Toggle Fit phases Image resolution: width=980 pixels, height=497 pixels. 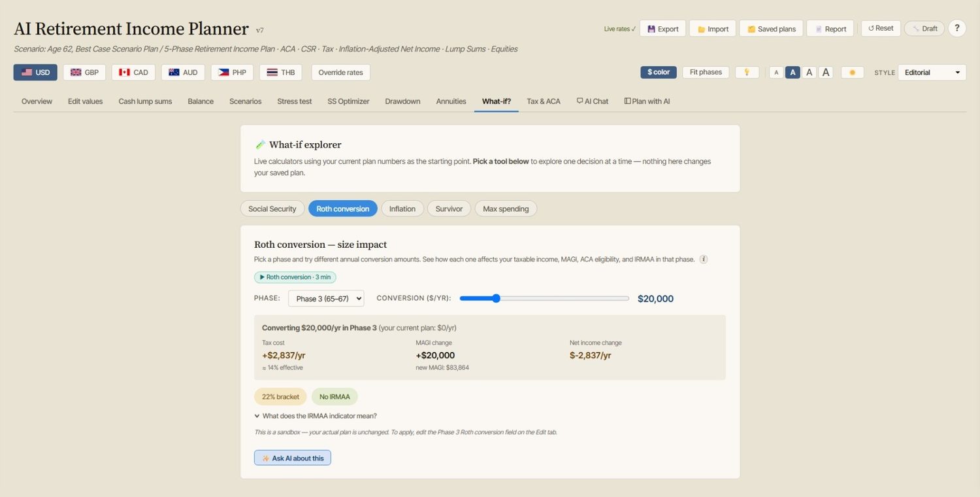706,72
